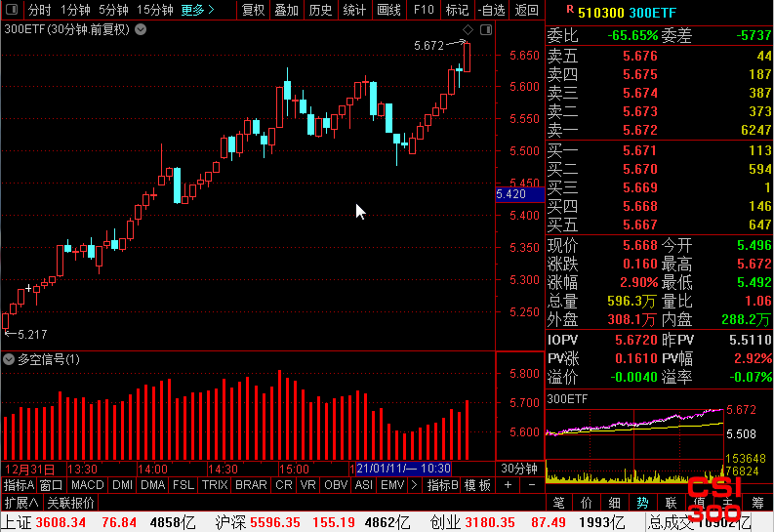Image resolution: width=774 pixels, height=532 pixels.
Task: Open F10 company information
Action: point(424,10)
